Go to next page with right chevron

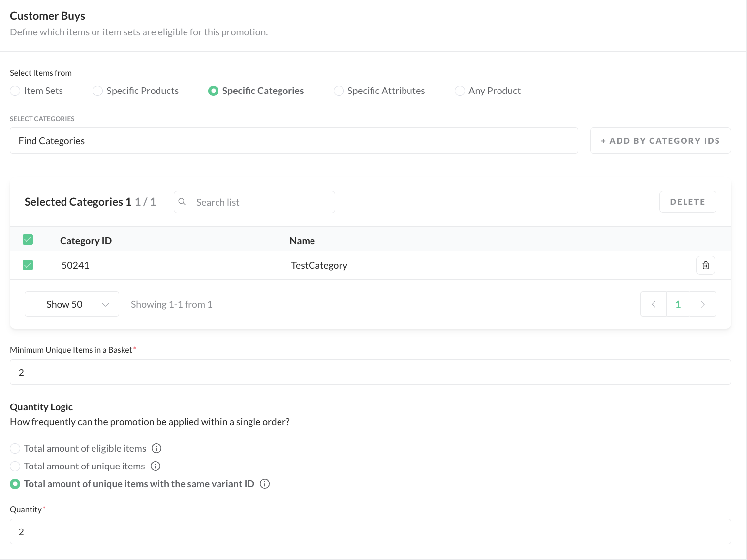[703, 304]
